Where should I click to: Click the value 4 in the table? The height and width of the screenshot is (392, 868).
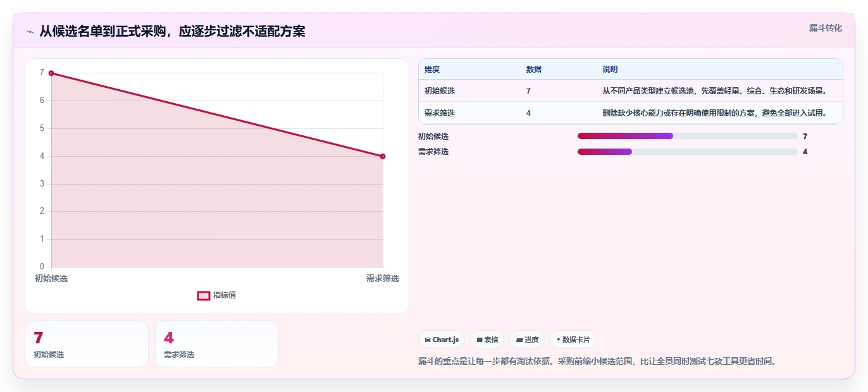(x=528, y=113)
